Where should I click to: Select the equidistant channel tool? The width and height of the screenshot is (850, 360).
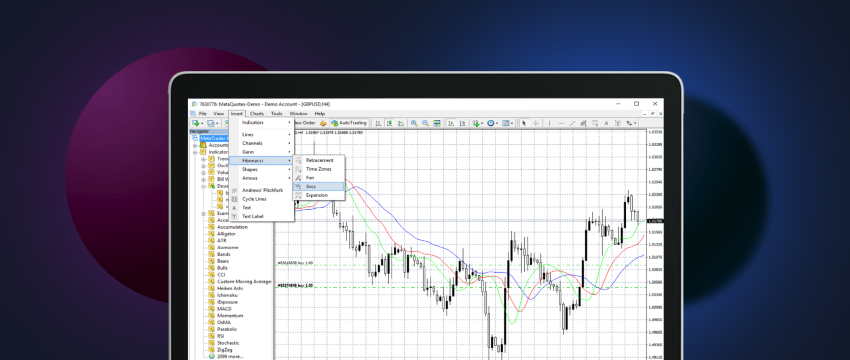click(583, 123)
